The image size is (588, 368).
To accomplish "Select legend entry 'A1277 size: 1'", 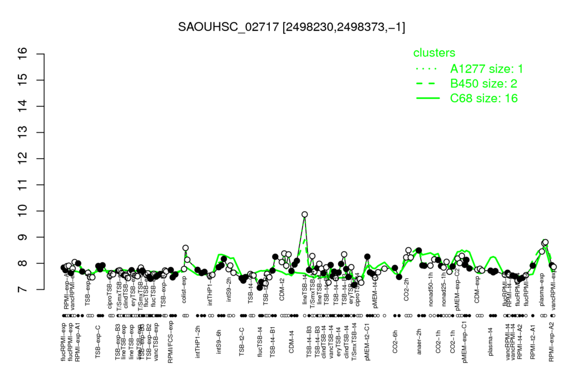I will (486, 69).
